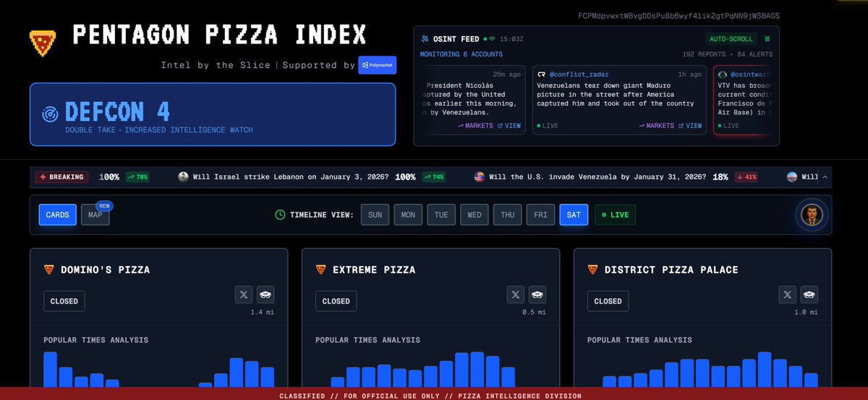Switch to the MAP view
Image resolution: width=868 pixels, height=400 pixels.
pyautogui.click(x=95, y=215)
